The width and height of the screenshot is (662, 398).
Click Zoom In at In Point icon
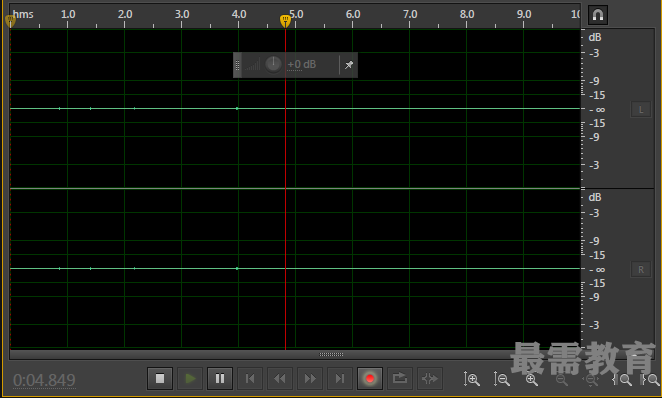[622, 379]
